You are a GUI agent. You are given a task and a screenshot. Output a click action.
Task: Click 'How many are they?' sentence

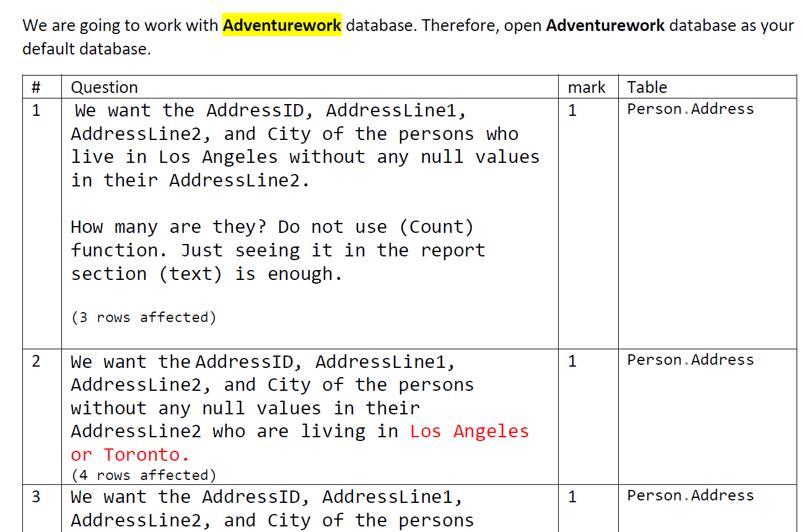tap(168, 227)
